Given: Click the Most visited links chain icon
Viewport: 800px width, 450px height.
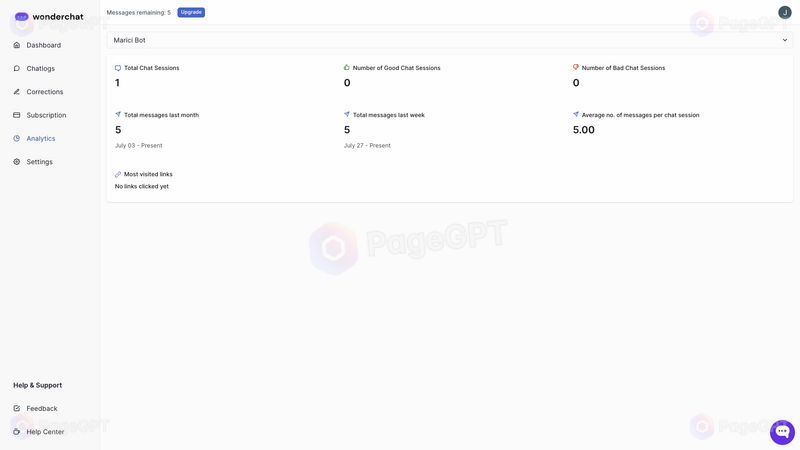Looking at the screenshot, I should pos(118,174).
